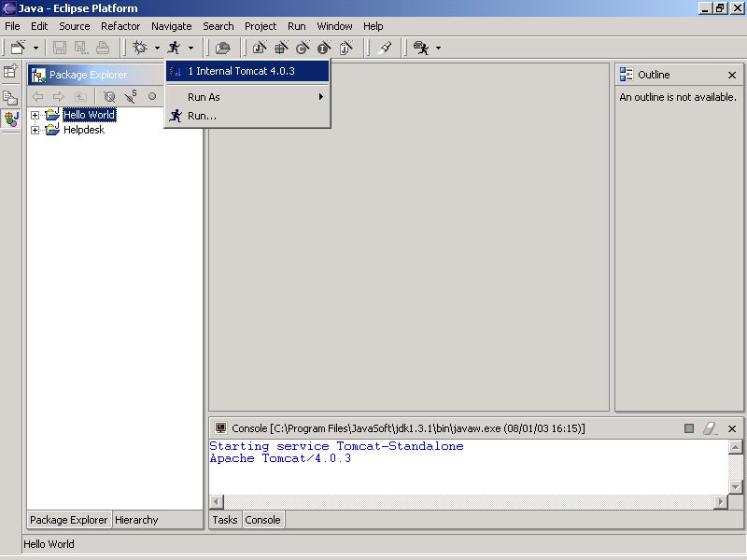Open the Source menu
Screen dimensions: 747x560
point(75,26)
